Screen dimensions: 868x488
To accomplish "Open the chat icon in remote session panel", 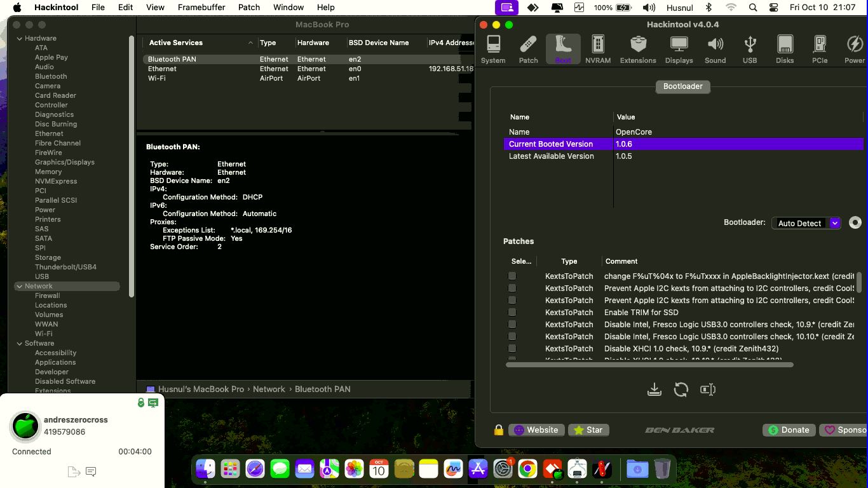I will tap(91, 471).
